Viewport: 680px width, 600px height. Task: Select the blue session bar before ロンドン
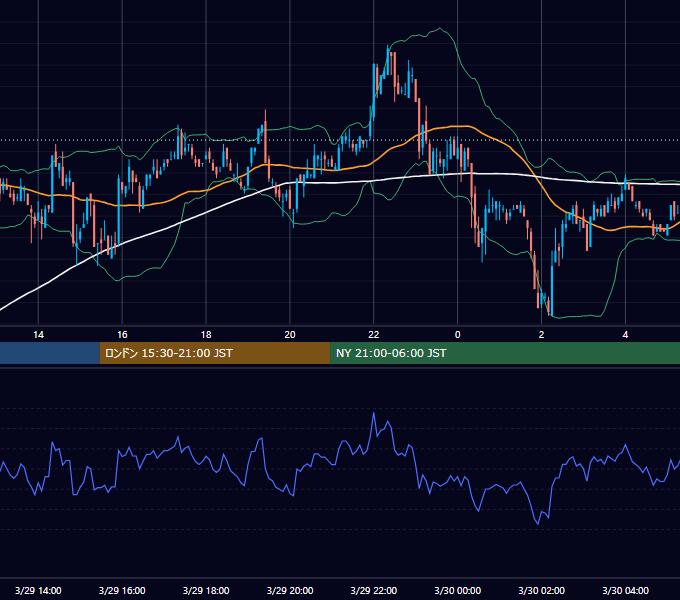(x=50, y=353)
